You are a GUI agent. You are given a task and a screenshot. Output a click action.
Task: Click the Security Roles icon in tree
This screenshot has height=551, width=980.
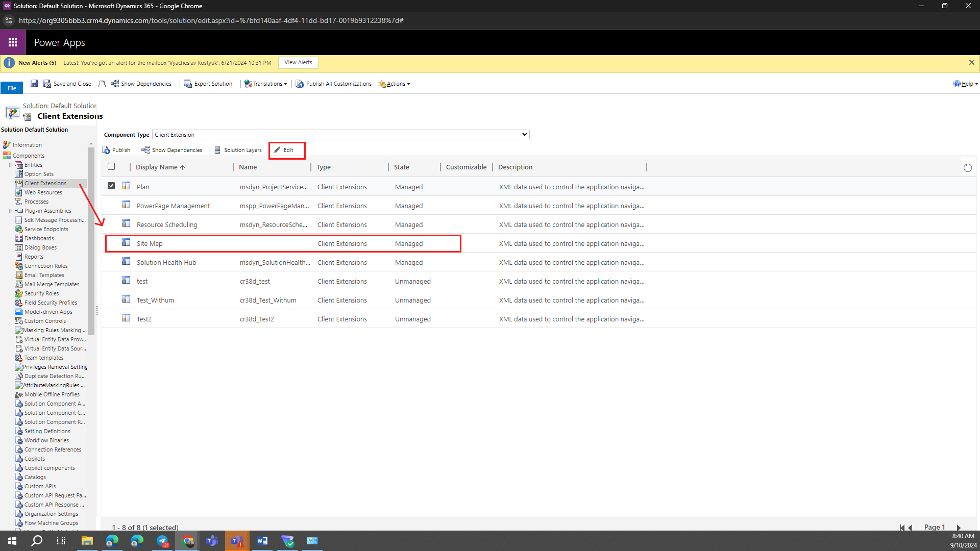pos(19,293)
